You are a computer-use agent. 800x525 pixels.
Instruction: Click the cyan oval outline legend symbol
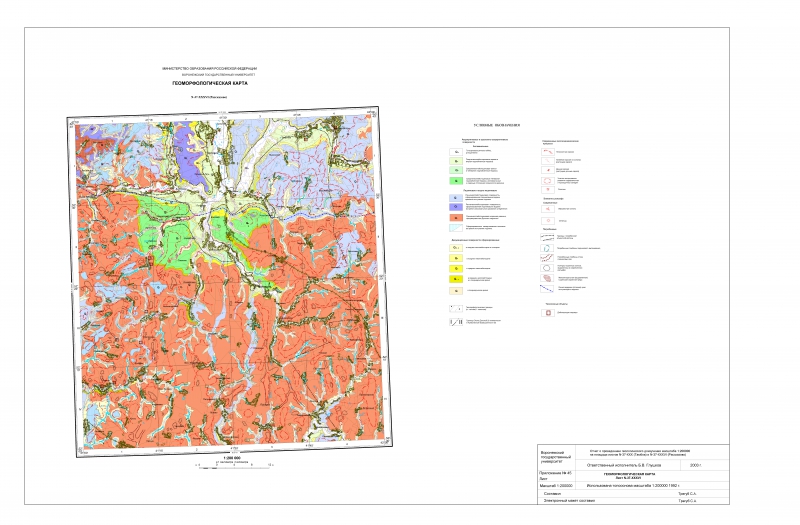(547, 248)
